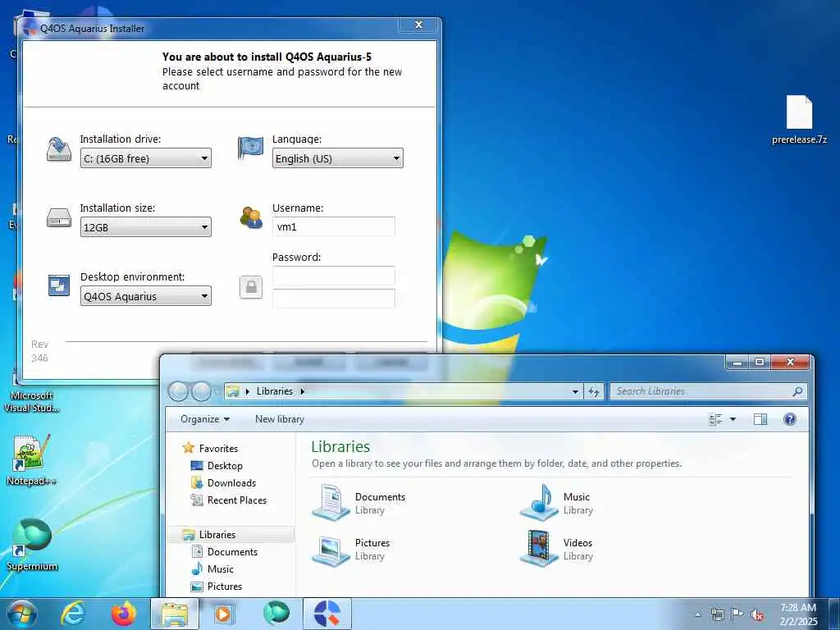Show hidden system tray icons
This screenshot has height=630, width=840.
[697, 615]
